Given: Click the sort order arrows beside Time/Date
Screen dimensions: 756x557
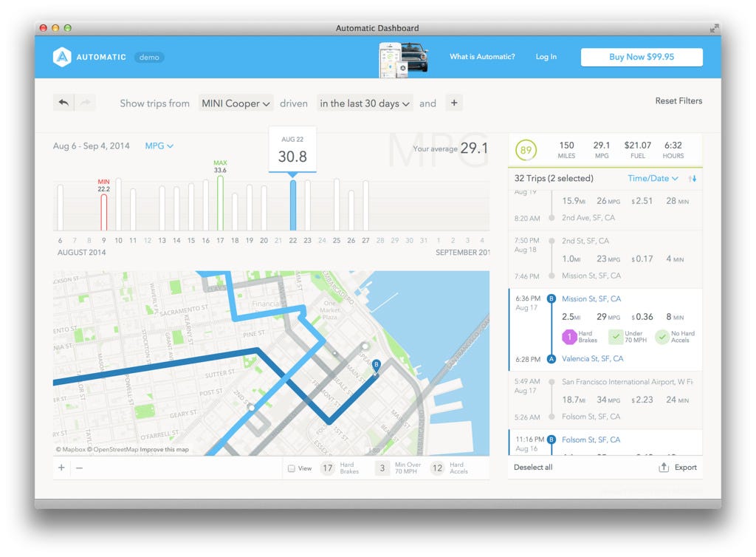Looking at the screenshot, I should [693, 178].
